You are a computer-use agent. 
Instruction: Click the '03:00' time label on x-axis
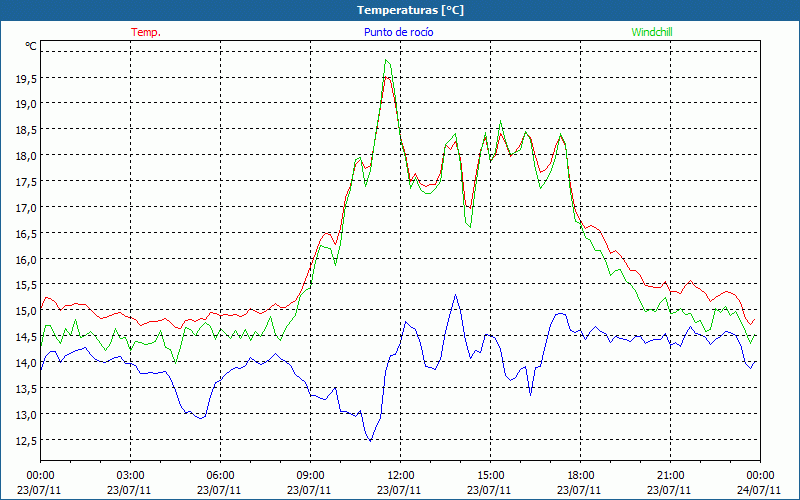(x=131, y=476)
